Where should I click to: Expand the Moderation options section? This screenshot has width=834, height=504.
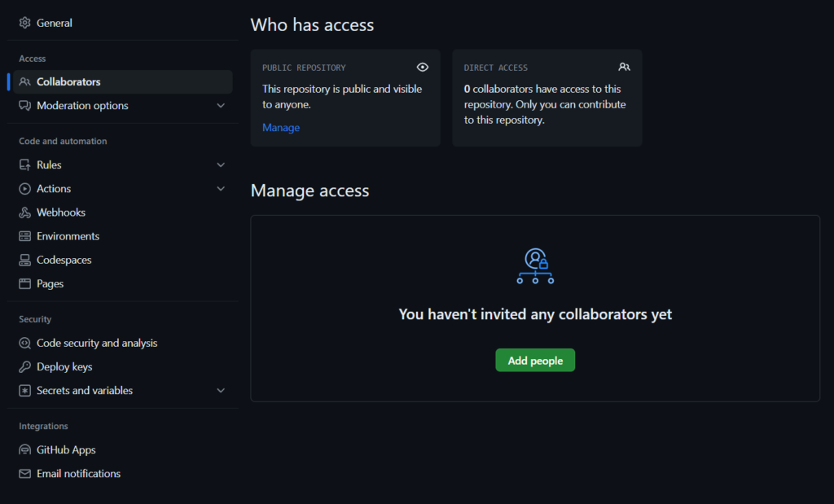(221, 105)
